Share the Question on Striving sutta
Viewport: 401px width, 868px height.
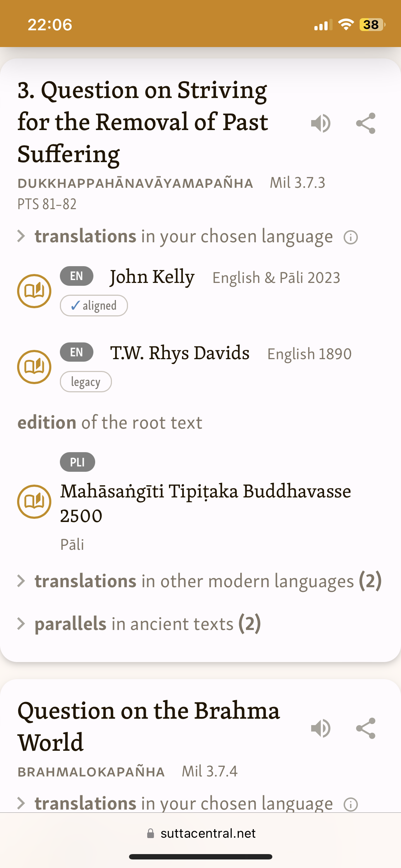pyautogui.click(x=366, y=123)
